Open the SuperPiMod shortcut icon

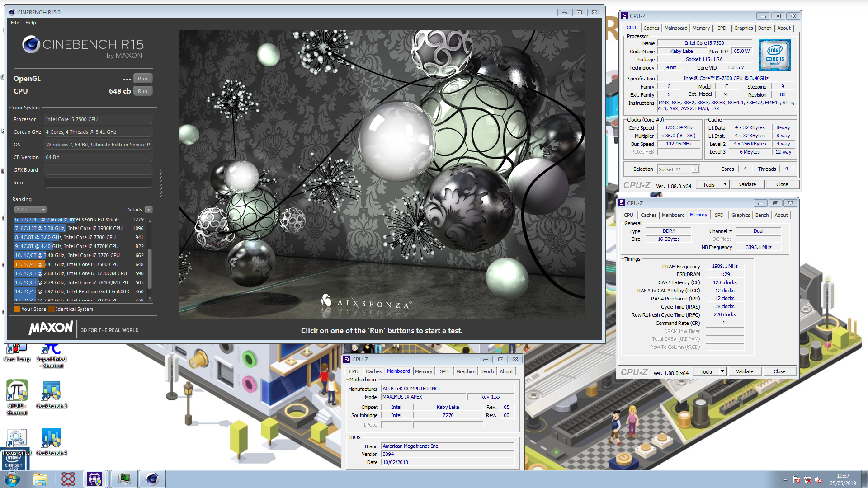[51, 356]
